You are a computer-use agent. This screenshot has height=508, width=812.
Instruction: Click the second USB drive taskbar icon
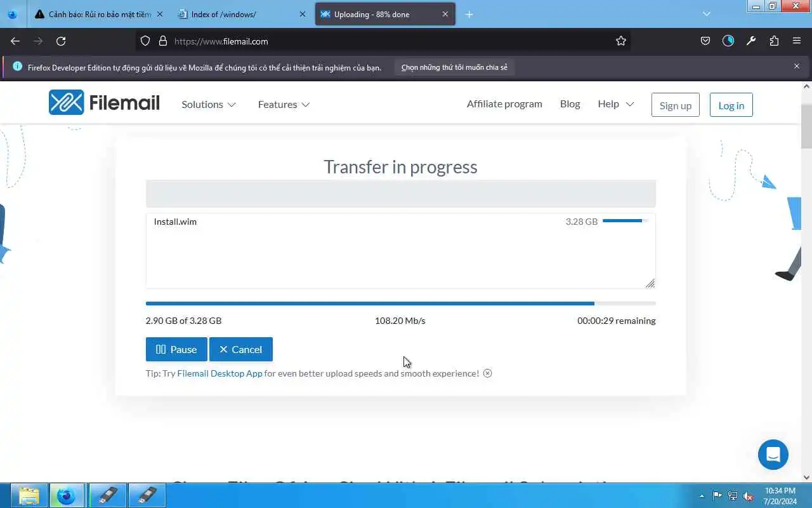point(147,495)
